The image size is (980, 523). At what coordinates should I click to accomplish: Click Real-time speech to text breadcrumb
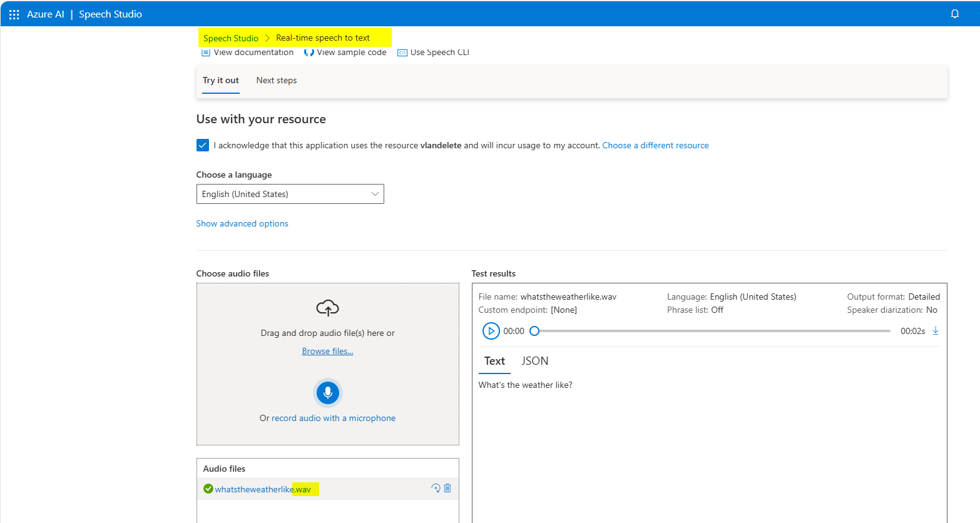(323, 38)
